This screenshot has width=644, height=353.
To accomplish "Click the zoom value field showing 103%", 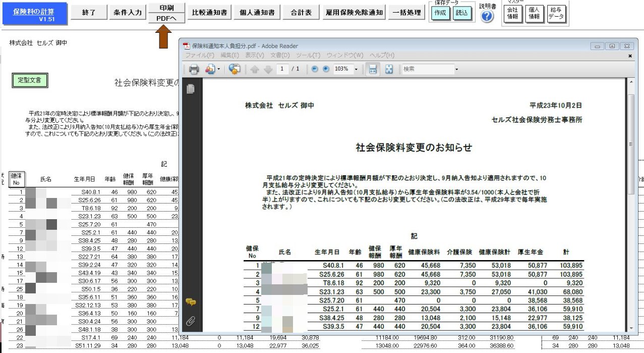I will (x=343, y=69).
